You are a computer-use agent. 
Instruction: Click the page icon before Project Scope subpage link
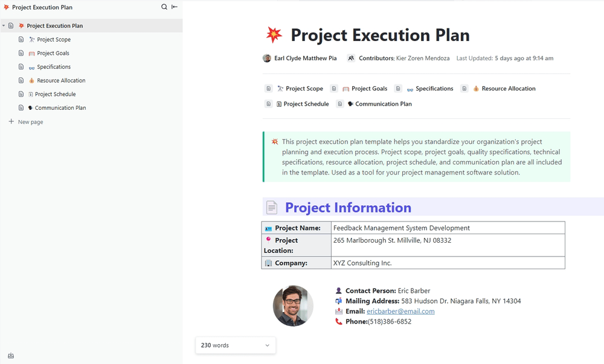[269, 89]
